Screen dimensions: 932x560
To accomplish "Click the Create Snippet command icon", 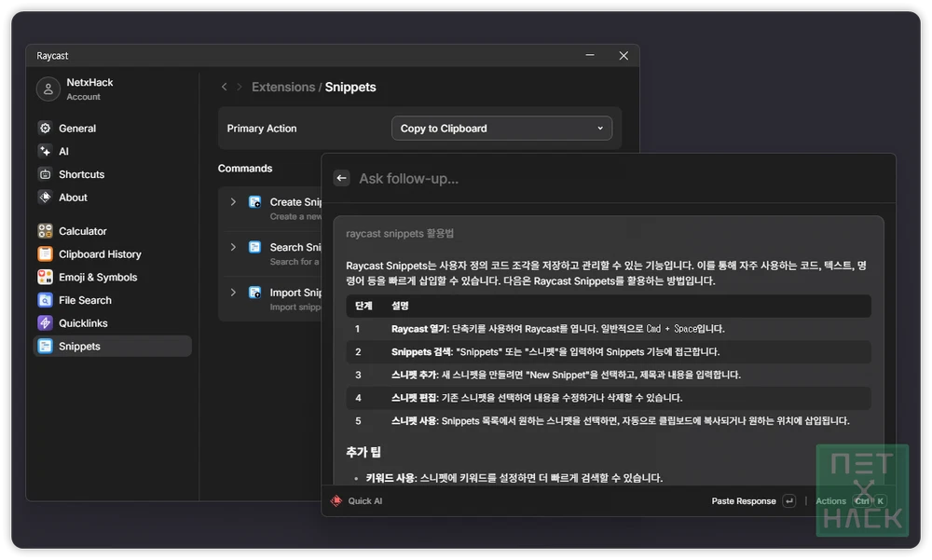I will pyautogui.click(x=255, y=202).
